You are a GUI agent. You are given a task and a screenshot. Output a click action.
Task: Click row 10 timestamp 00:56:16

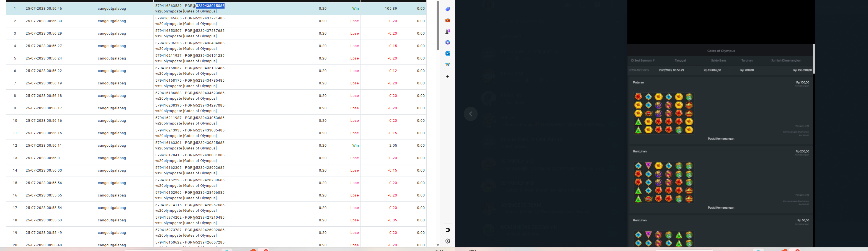[x=44, y=121]
